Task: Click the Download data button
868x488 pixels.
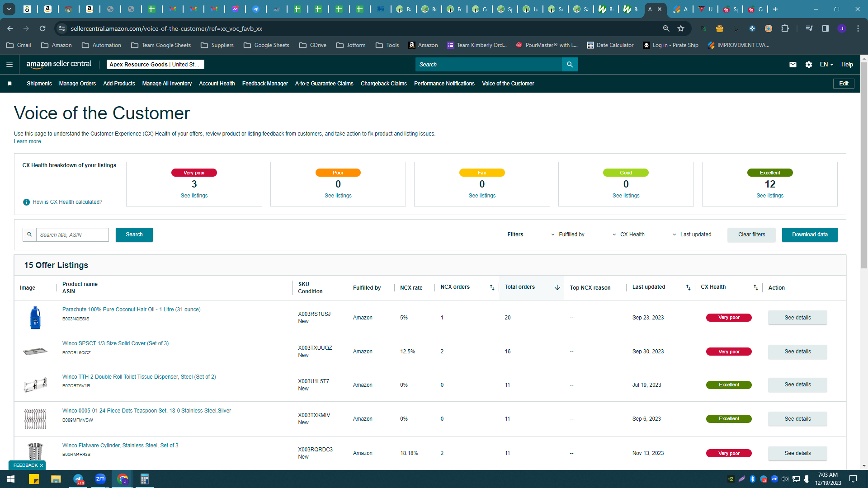Action: pyautogui.click(x=810, y=235)
